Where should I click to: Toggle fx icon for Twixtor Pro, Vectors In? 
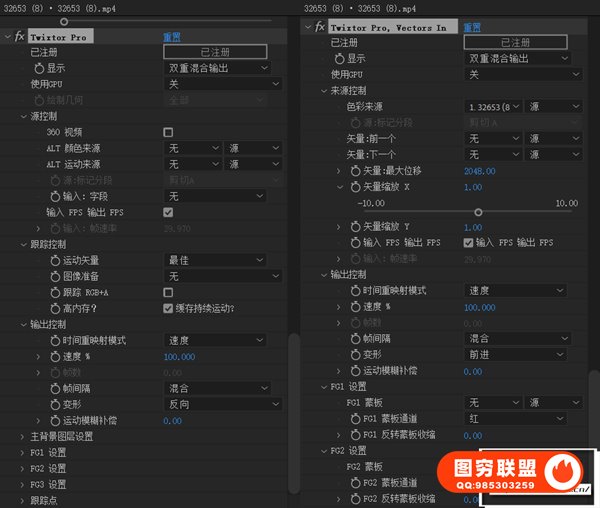(x=320, y=27)
